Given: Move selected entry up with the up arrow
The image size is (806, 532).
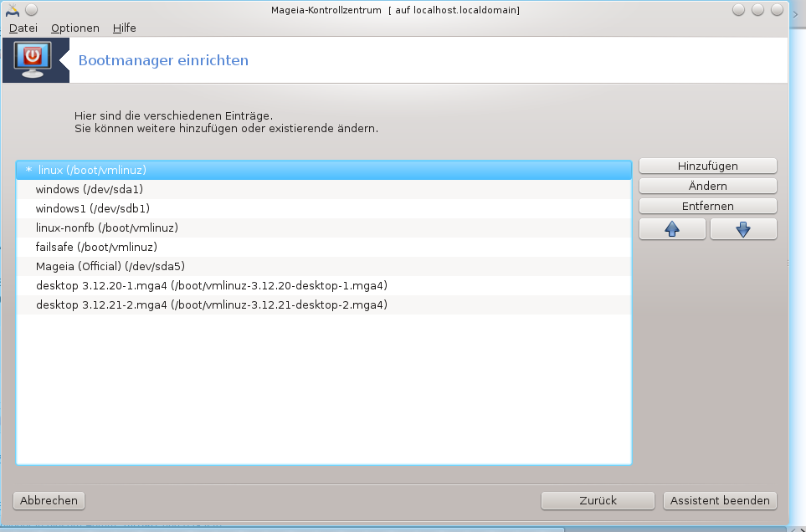Looking at the screenshot, I should click(x=672, y=229).
